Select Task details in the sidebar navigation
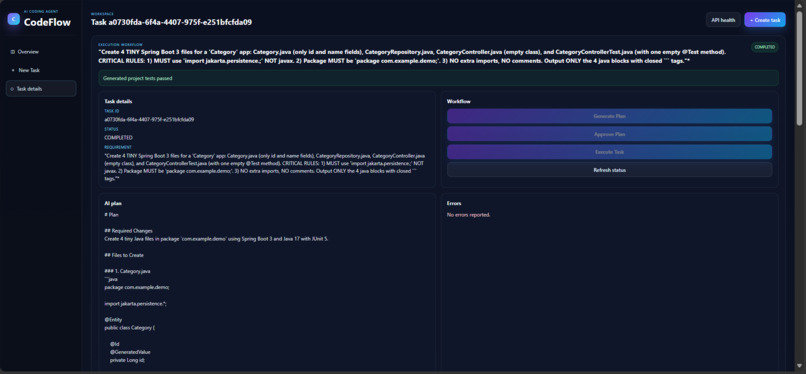 pyautogui.click(x=41, y=89)
